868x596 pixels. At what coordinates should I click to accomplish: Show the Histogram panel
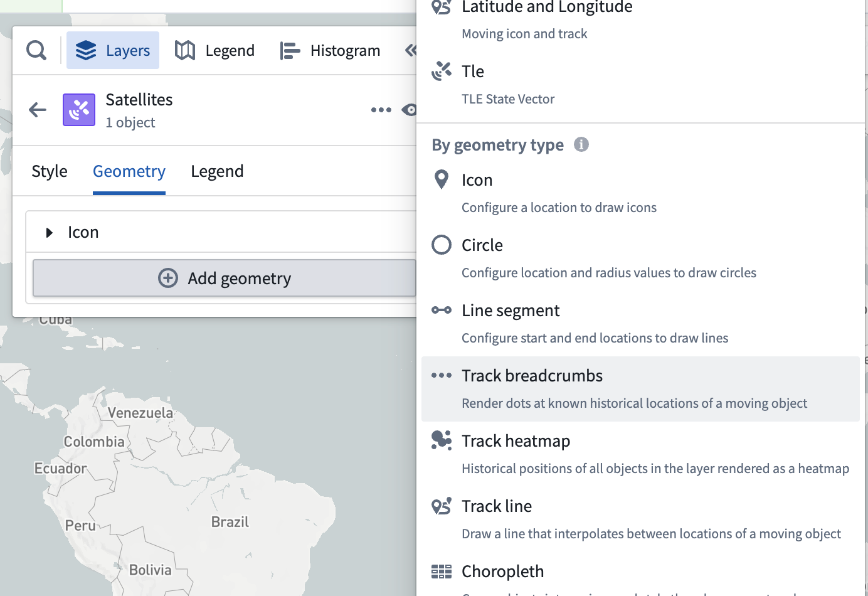[x=331, y=50]
